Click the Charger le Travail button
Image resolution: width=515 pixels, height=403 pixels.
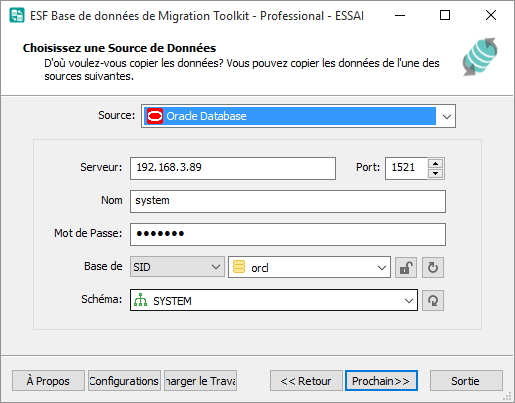200,380
